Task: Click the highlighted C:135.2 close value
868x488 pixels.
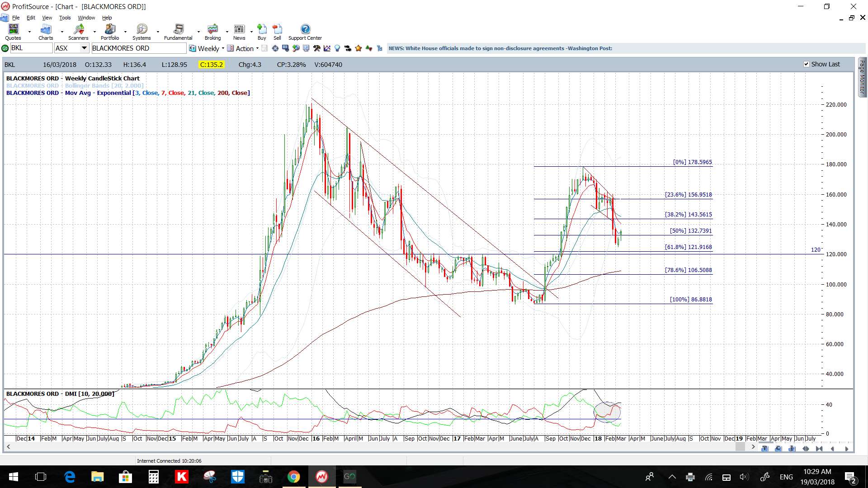Action: (x=212, y=65)
